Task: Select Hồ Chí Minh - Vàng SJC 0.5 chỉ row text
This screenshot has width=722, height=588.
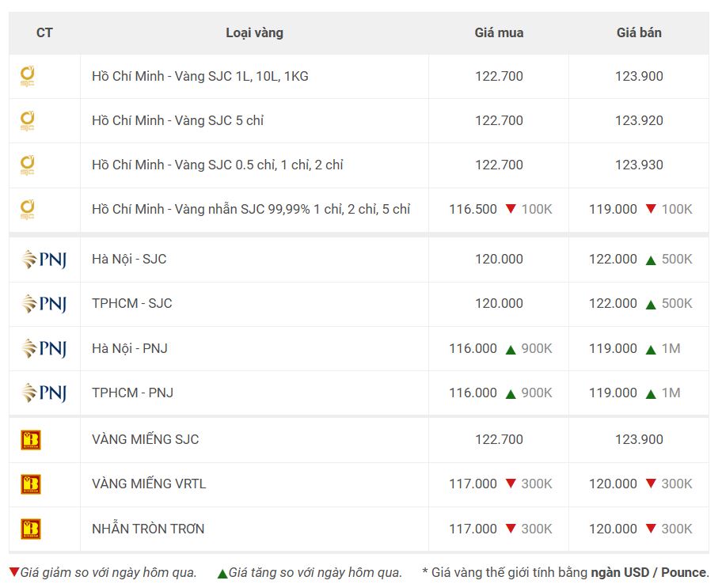Action: pyautogui.click(x=218, y=165)
